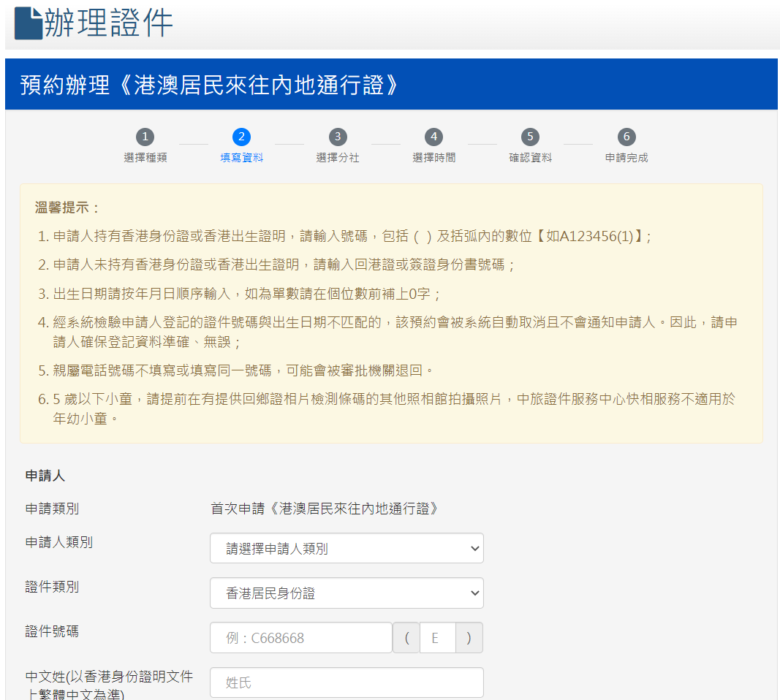This screenshot has height=700, width=780.
Task: Click step 6 circle 申請完成
Action: coord(626,137)
